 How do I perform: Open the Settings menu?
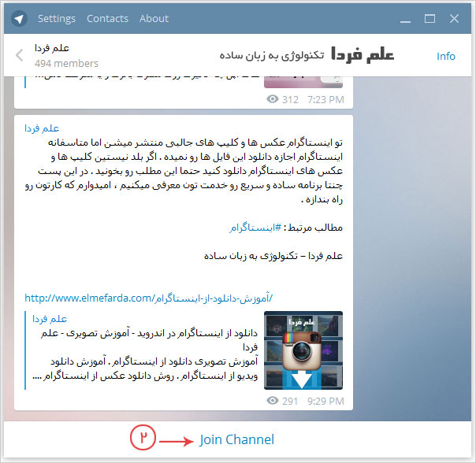click(x=56, y=18)
